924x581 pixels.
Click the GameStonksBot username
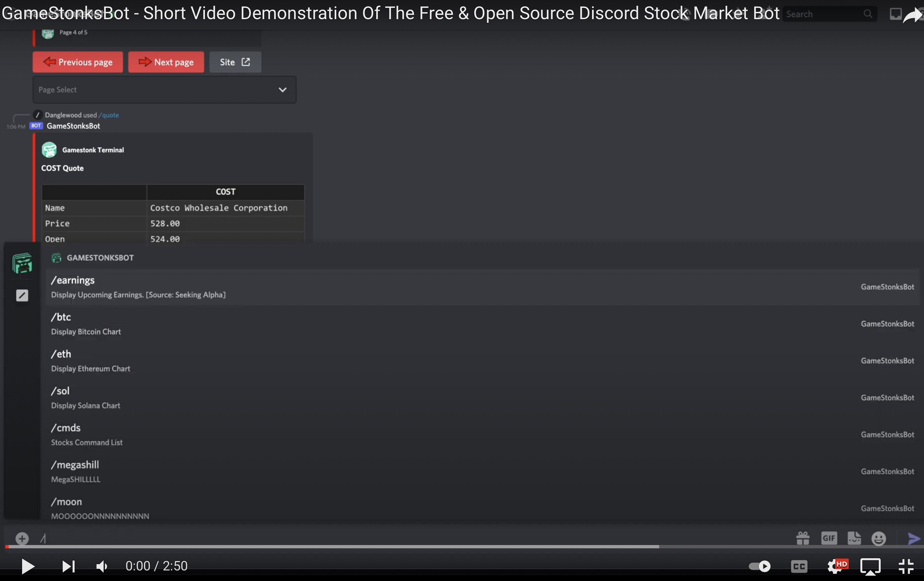[73, 126]
